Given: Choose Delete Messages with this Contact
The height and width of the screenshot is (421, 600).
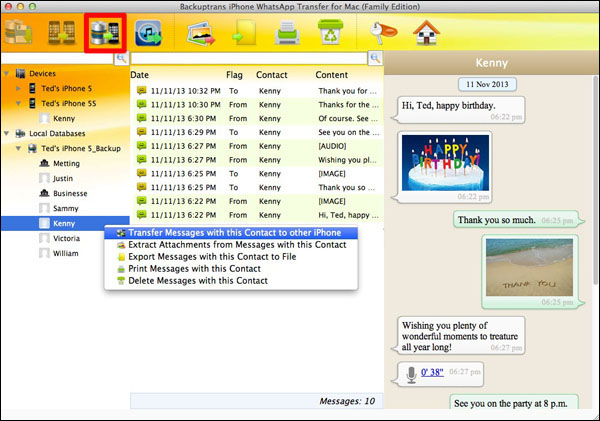Looking at the screenshot, I should (x=231, y=281).
